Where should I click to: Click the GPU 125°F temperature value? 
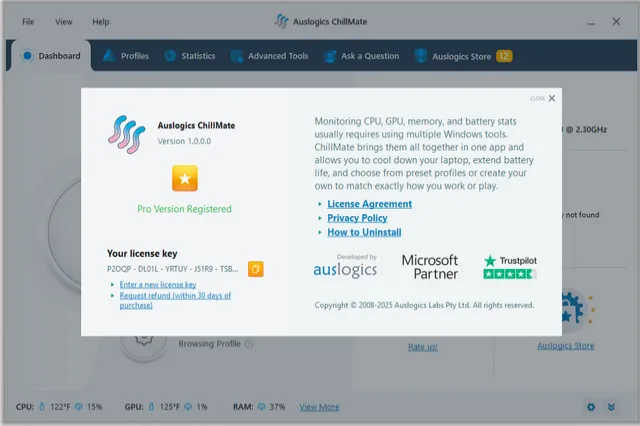click(170, 407)
